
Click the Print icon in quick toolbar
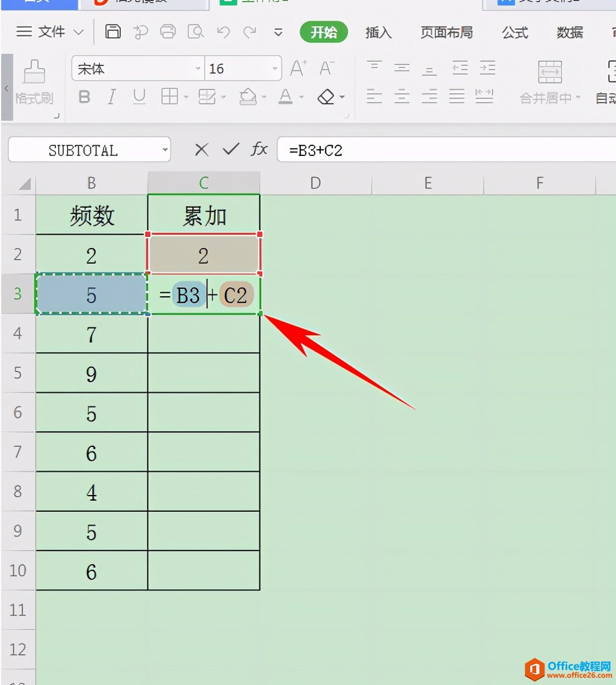point(168,32)
